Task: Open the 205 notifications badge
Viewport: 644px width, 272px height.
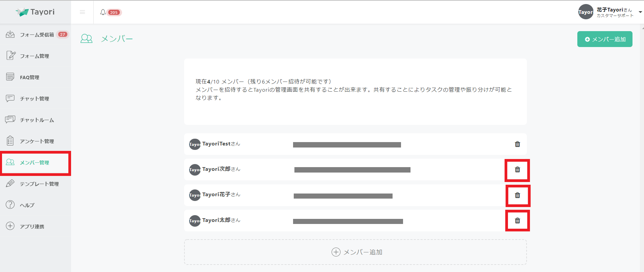Action: (114, 13)
